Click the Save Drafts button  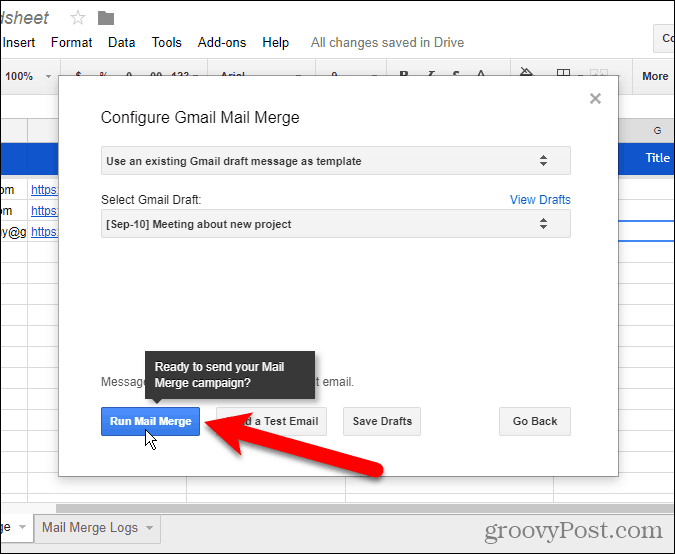coord(382,421)
